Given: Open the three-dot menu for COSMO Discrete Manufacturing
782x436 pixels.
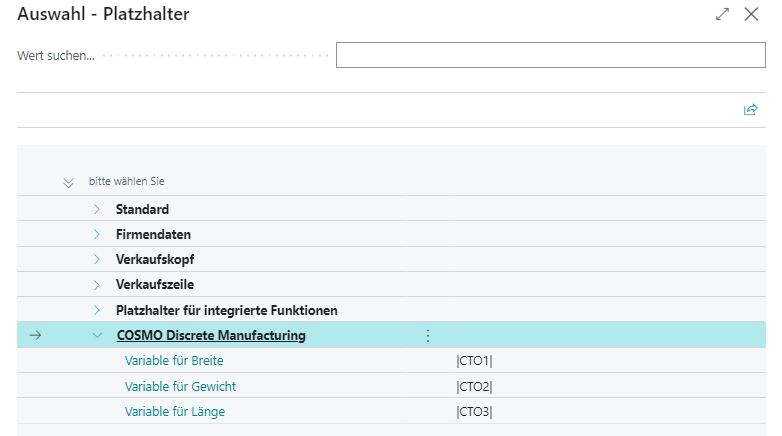Looking at the screenshot, I should 428,336.
